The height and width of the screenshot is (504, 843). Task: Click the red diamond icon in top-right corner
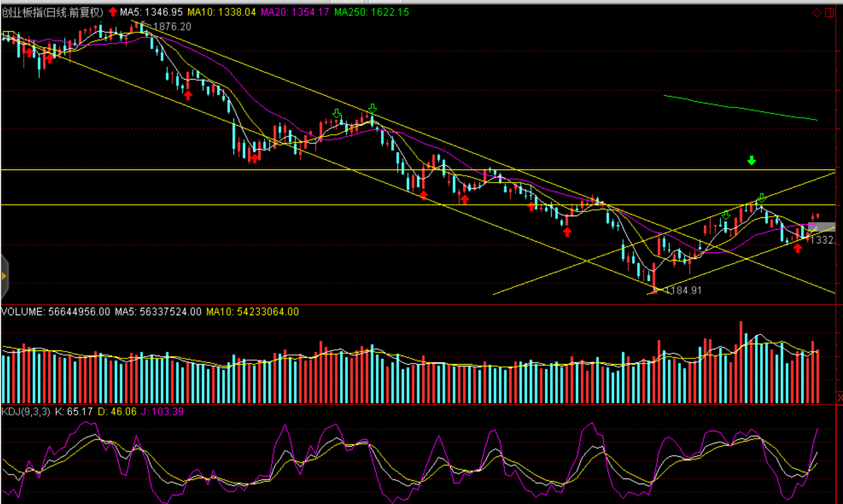817,13
